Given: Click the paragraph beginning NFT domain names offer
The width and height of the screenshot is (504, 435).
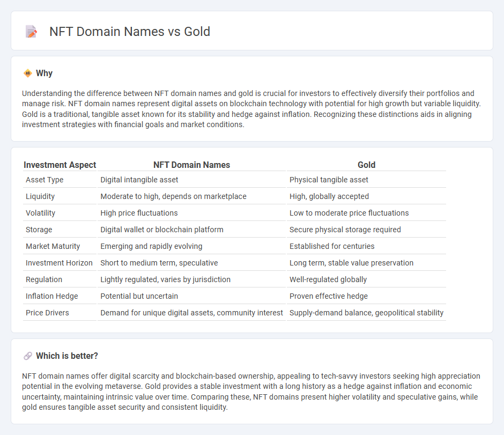Looking at the screenshot, I should click(251, 392).
